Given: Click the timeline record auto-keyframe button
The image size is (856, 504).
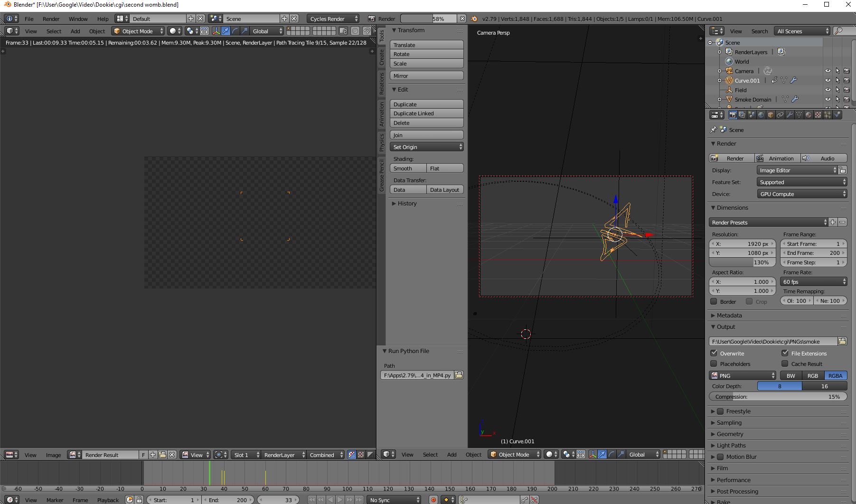Looking at the screenshot, I should [433, 500].
